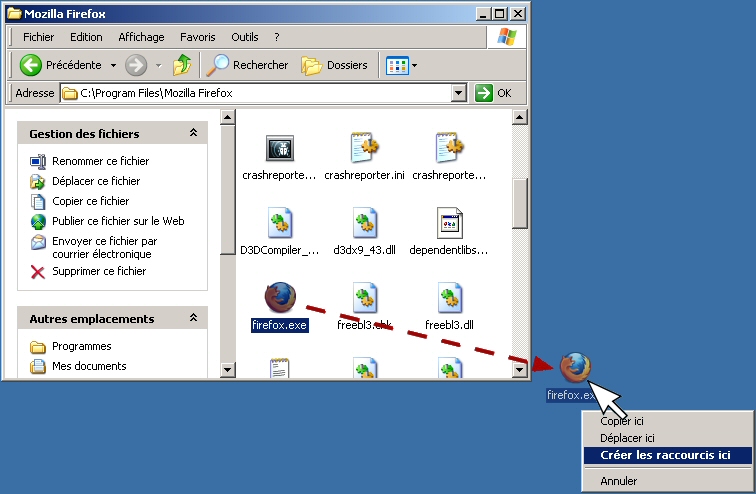Choose Créer les raccourcis ici
The image size is (756, 494).
(668, 455)
